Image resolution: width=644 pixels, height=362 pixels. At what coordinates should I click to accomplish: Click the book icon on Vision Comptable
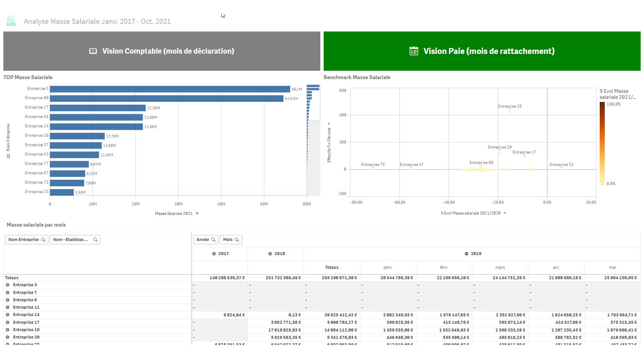[x=93, y=51]
